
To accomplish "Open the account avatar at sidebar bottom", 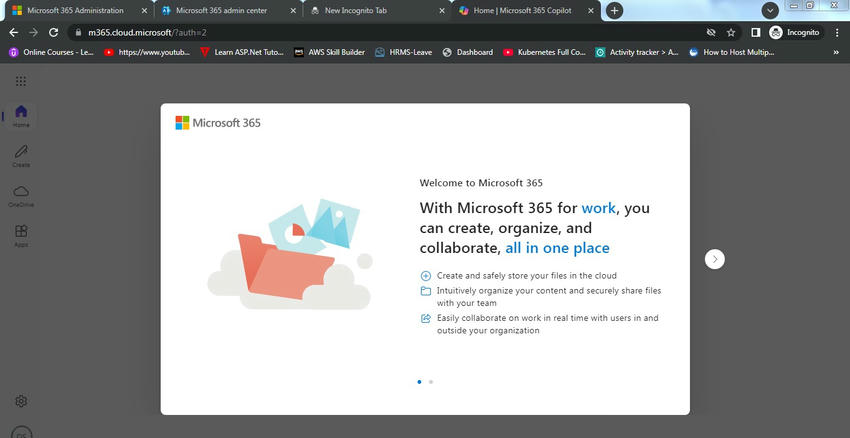I will [21, 433].
